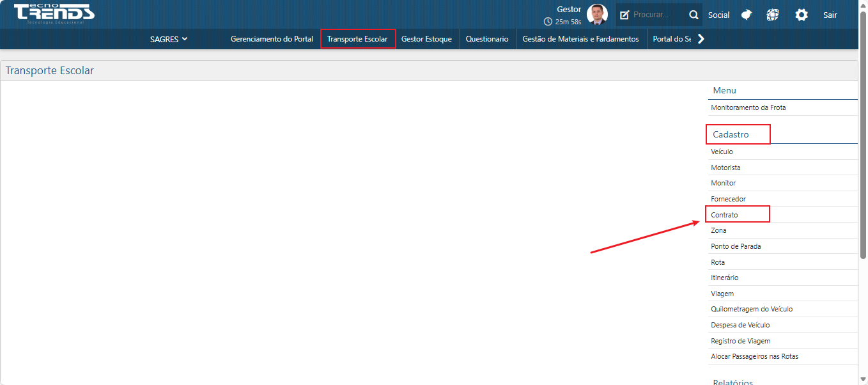Open Gerenciamento do Portal tab
Screen dimensions: 868x385
(272, 39)
